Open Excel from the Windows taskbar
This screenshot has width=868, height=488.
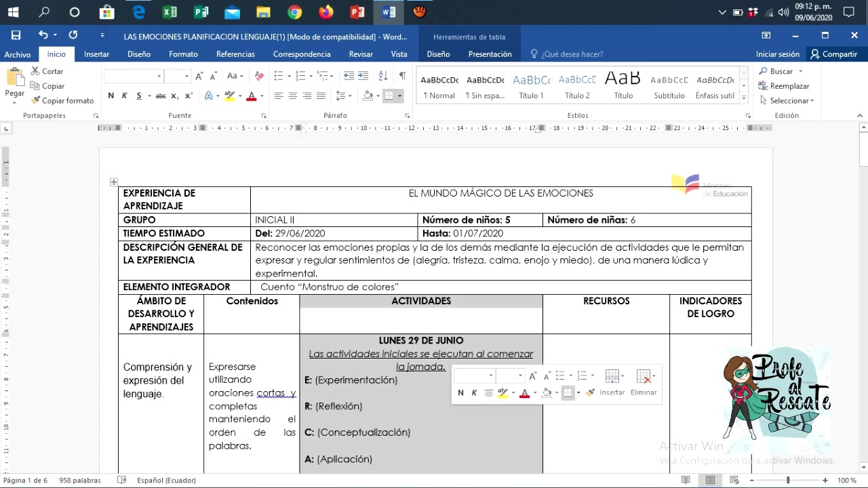pyautogui.click(x=170, y=12)
